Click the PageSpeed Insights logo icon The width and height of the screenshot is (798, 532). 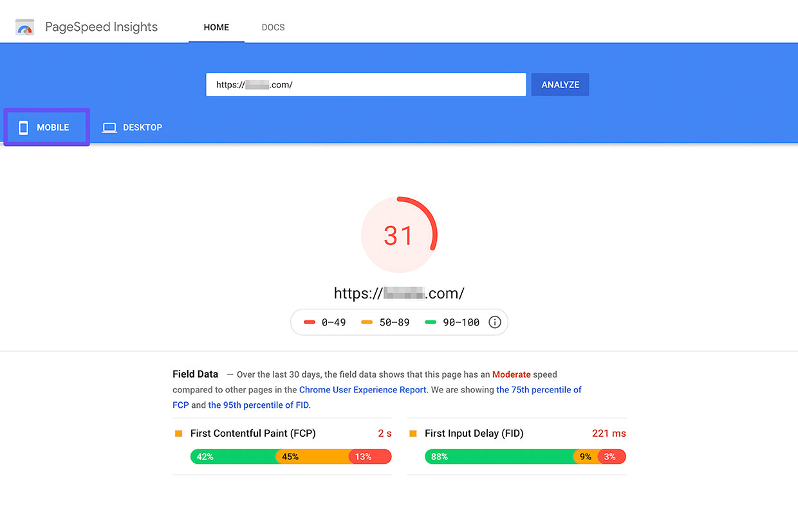[24, 28]
